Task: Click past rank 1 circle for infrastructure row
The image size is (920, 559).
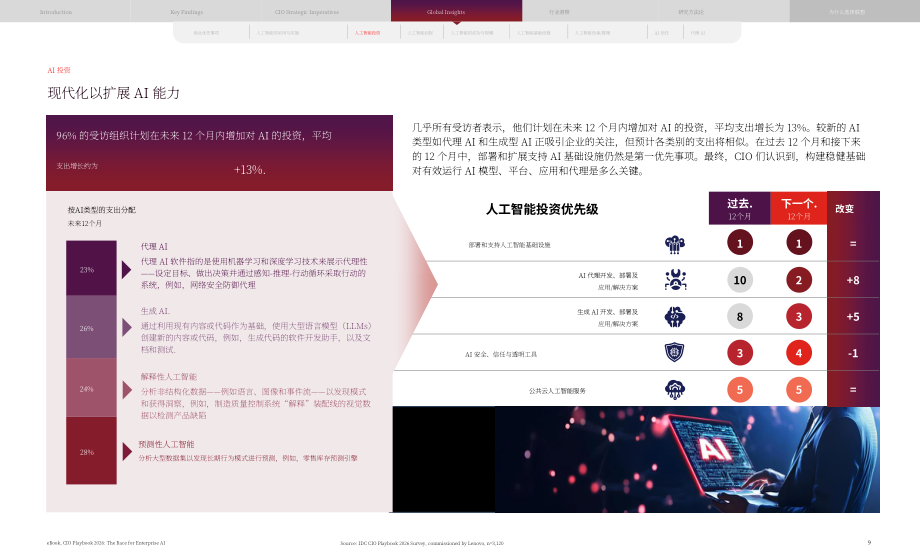Action: (740, 243)
